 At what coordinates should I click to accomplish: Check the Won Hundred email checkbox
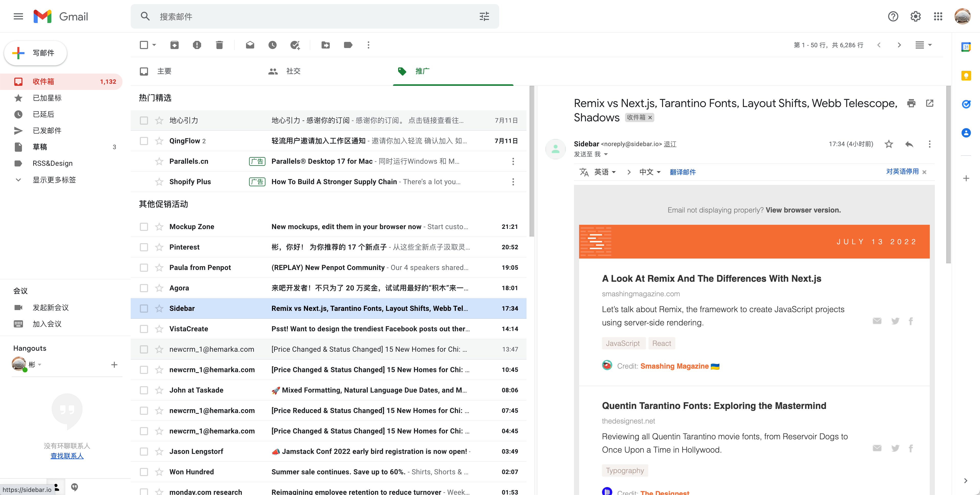144,472
